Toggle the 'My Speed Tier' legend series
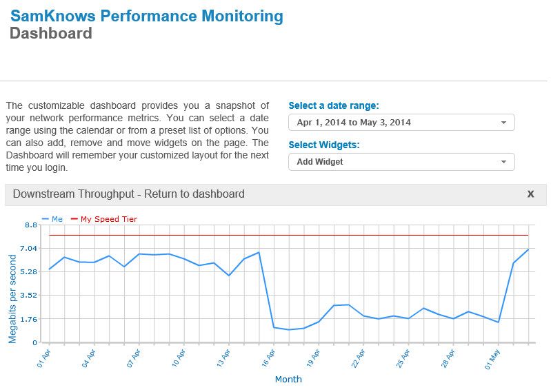551x392 pixels. 104,219
